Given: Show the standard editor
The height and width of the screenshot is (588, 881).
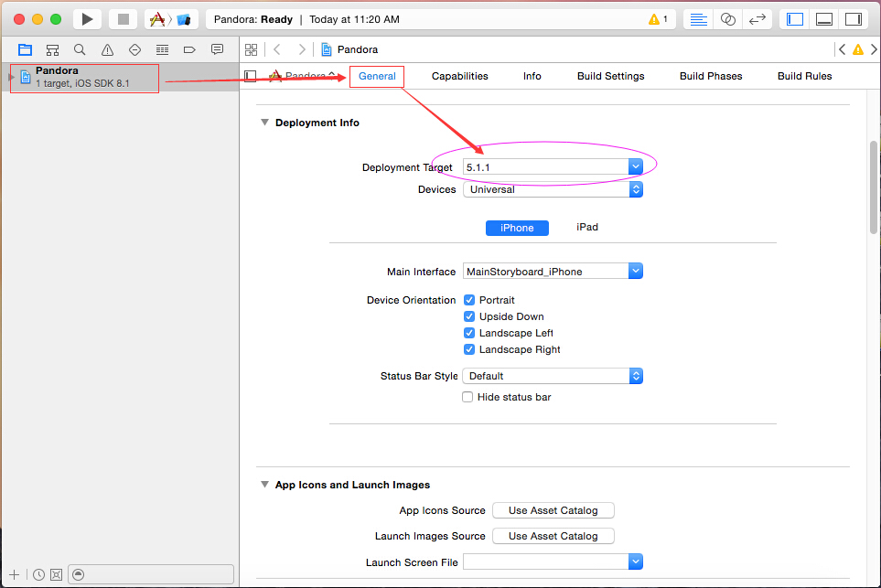Looking at the screenshot, I should point(698,19).
